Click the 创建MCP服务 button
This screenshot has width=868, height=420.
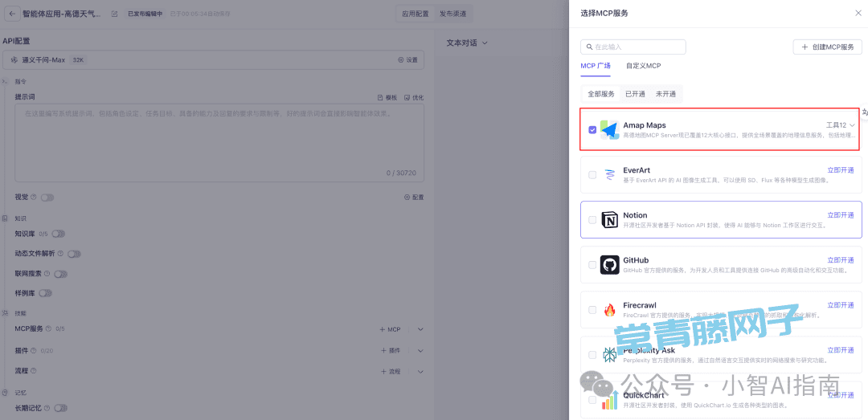[828, 47]
